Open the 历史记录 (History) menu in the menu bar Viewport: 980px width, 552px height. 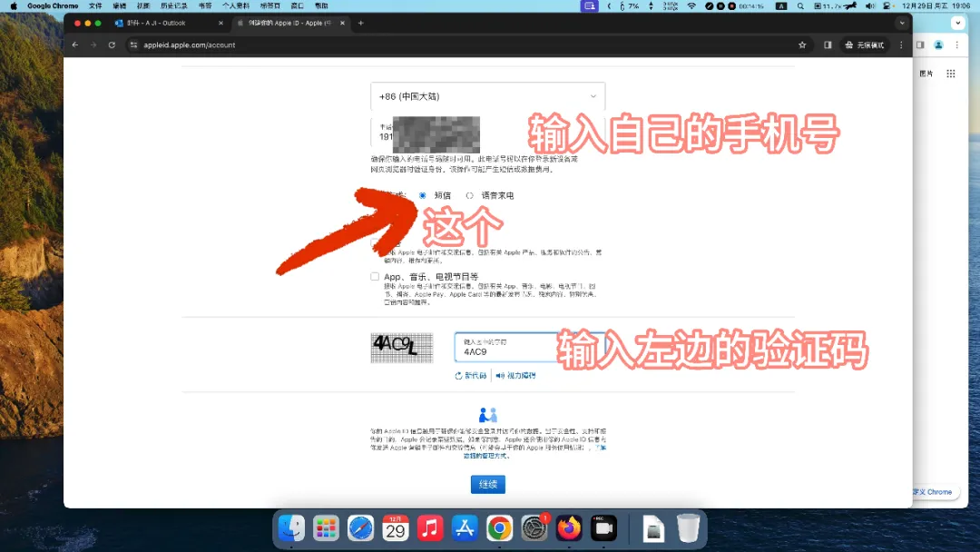point(173,5)
